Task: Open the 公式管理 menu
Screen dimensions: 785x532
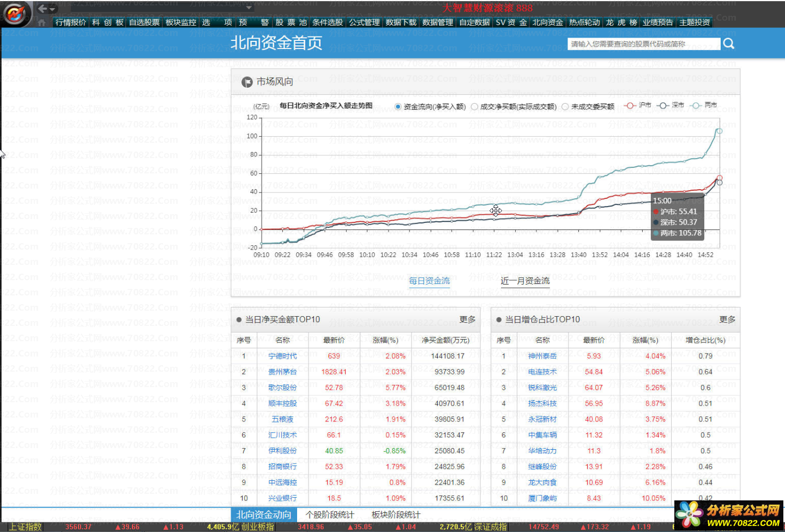Action: point(364,22)
